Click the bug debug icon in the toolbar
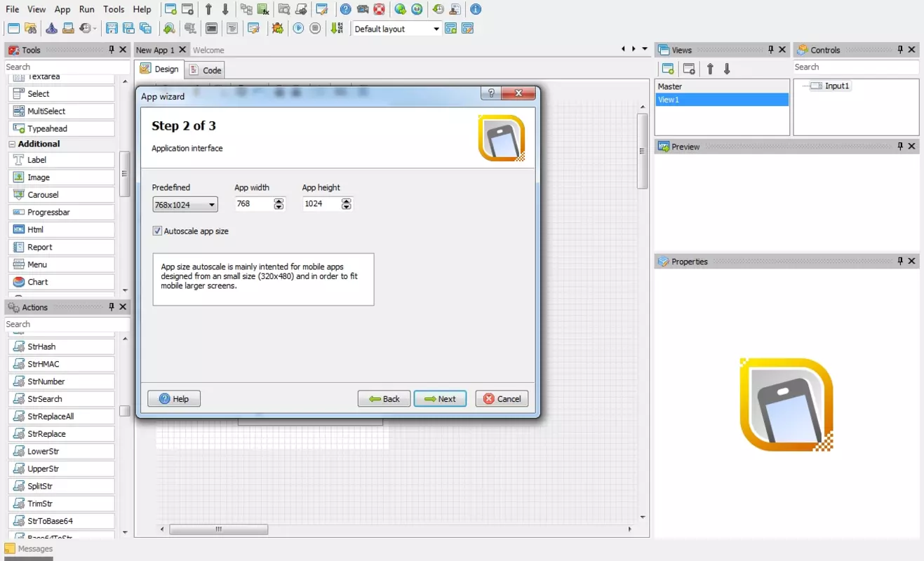Screen dimensions: 924x561 277,28
